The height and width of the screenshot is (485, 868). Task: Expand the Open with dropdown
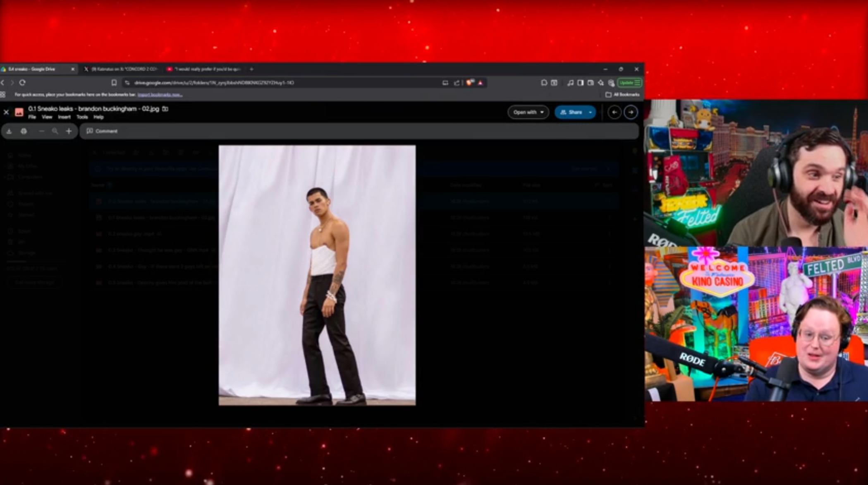528,112
